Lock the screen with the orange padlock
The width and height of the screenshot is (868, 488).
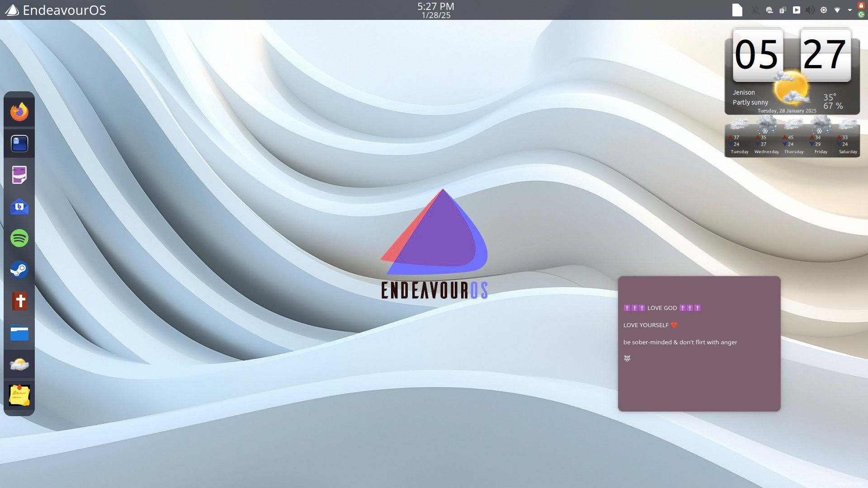pyautogui.click(x=861, y=5)
